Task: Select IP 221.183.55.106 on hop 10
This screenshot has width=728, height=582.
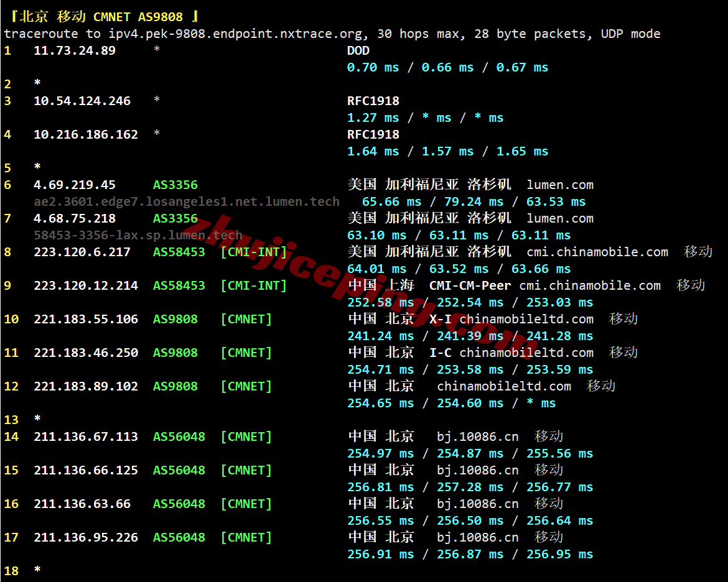Action: click(x=85, y=320)
